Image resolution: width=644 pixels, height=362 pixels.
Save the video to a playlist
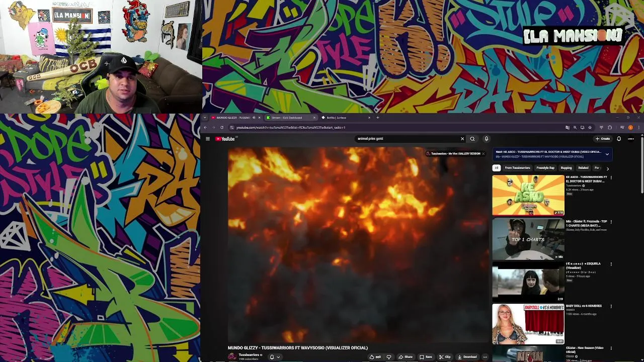point(426,357)
